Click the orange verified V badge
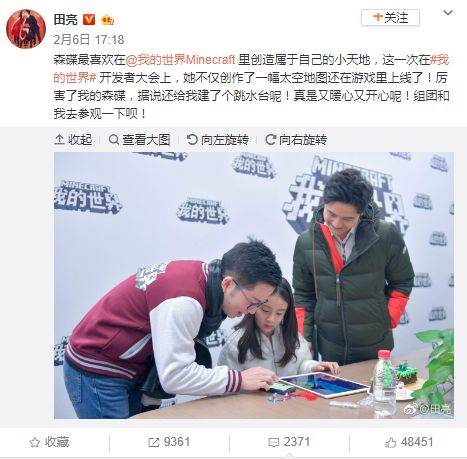This screenshot has height=459, width=467. tap(89, 20)
